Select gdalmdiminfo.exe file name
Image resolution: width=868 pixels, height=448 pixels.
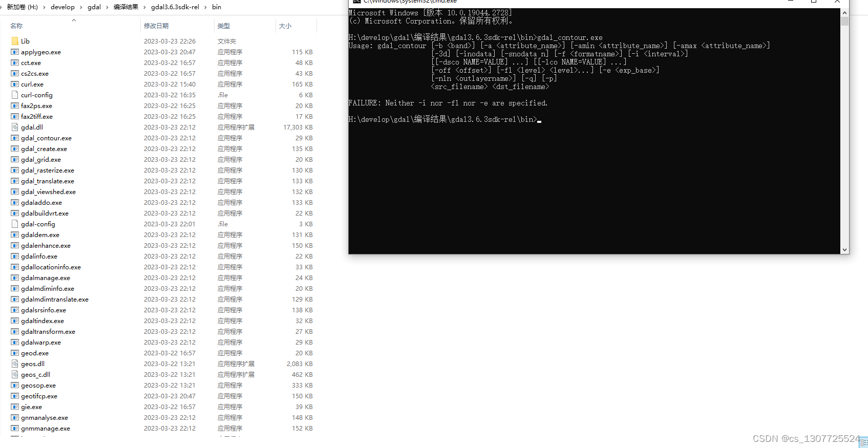[x=48, y=289]
